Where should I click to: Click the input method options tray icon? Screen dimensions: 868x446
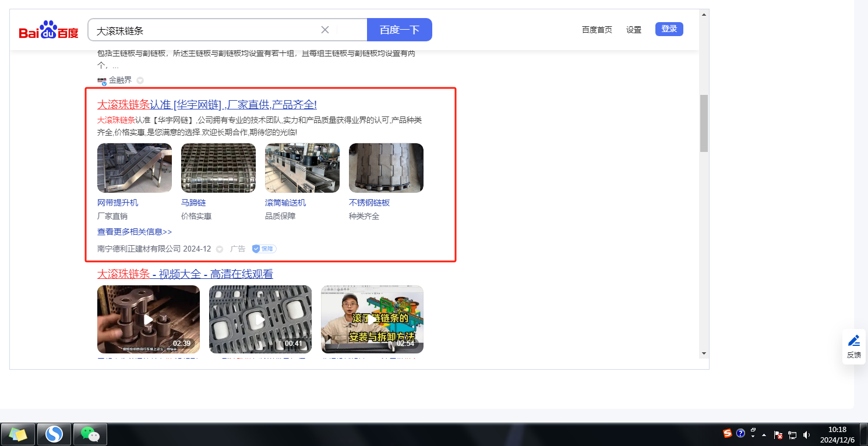coord(753,433)
